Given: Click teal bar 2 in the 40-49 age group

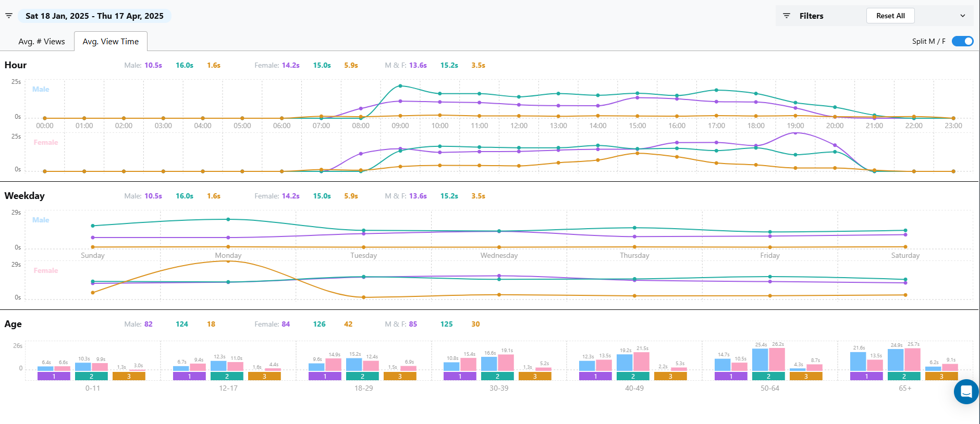Looking at the screenshot, I should [x=633, y=376].
